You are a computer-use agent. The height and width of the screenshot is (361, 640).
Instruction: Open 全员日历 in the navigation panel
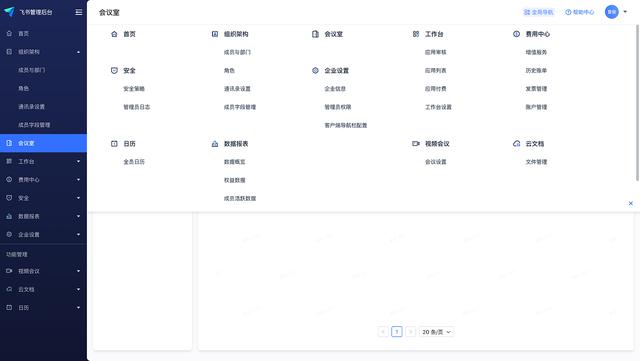click(134, 162)
